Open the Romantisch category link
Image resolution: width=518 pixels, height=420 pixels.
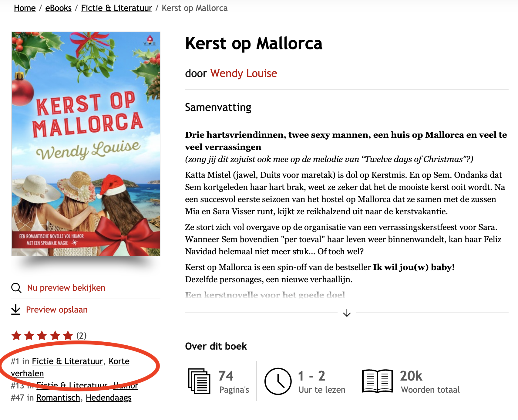coord(58,398)
